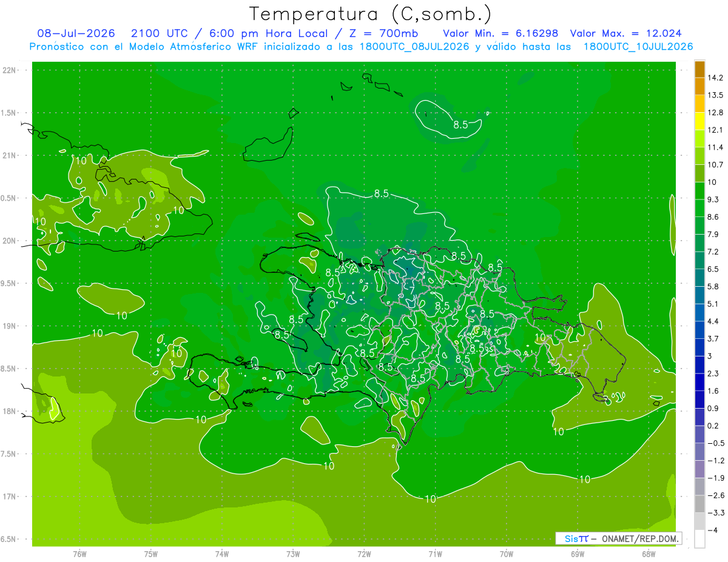Viewport: 728px width, 562px height.
Task: Select the date text '08-Jul-2026'
Action: pyautogui.click(x=75, y=33)
